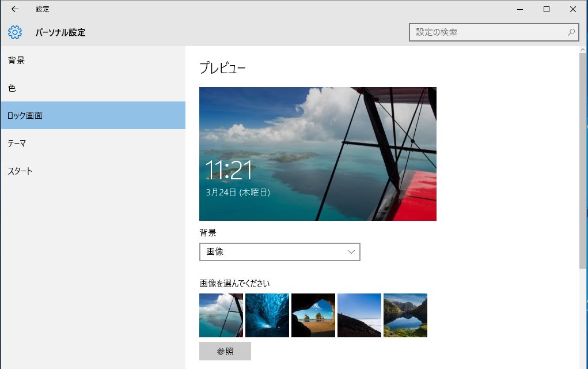Click the Settings gear icon
The width and height of the screenshot is (588, 369).
tap(15, 32)
